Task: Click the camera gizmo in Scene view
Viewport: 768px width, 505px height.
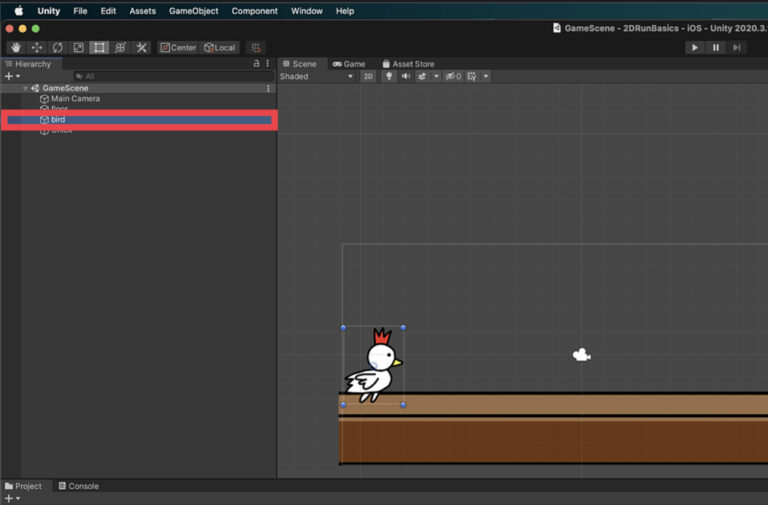Action: 581,355
